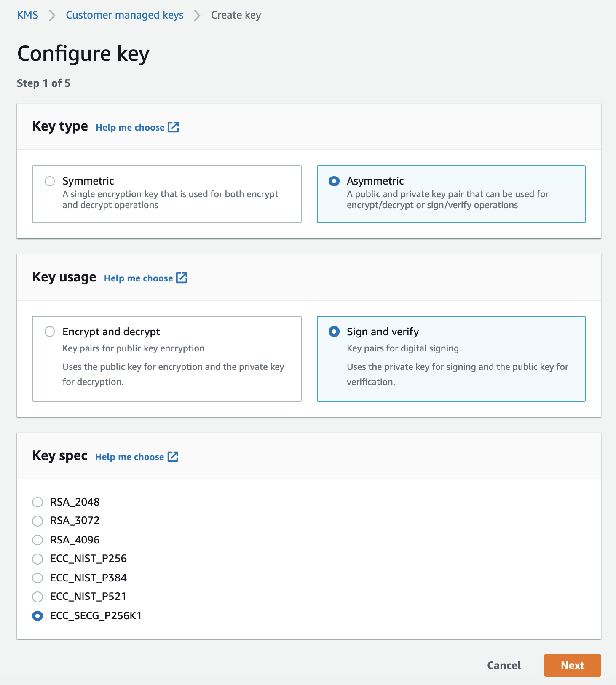This screenshot has height=685, width=616.
Task: Open Help me choose for Key usage
Action: point(138,278)
